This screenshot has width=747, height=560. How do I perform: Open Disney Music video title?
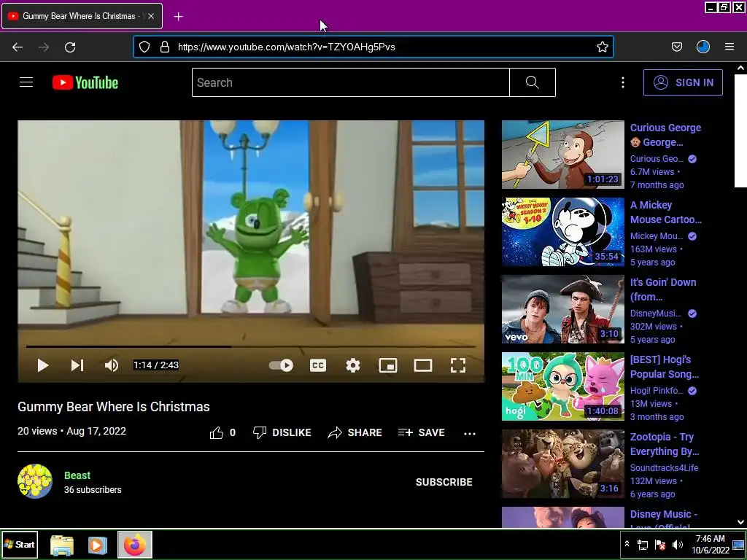tap(664, 518)
